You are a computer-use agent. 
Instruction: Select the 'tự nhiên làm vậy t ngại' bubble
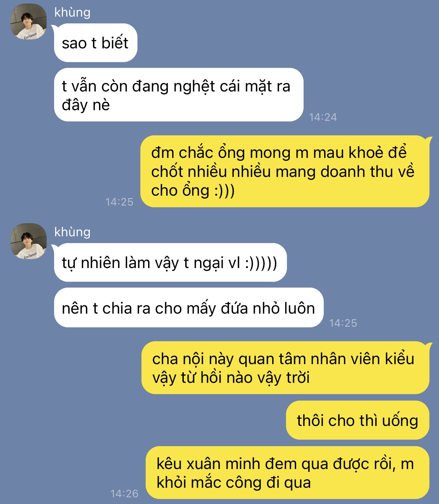coord(170,262)
